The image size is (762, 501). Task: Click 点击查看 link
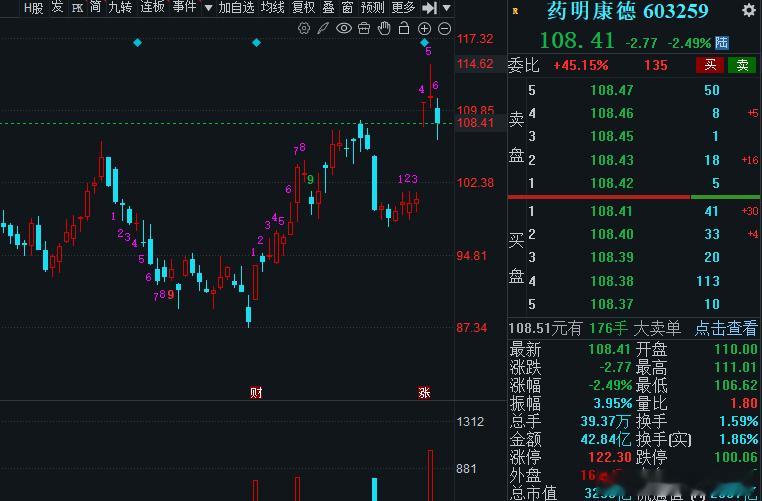coord(726,328)
